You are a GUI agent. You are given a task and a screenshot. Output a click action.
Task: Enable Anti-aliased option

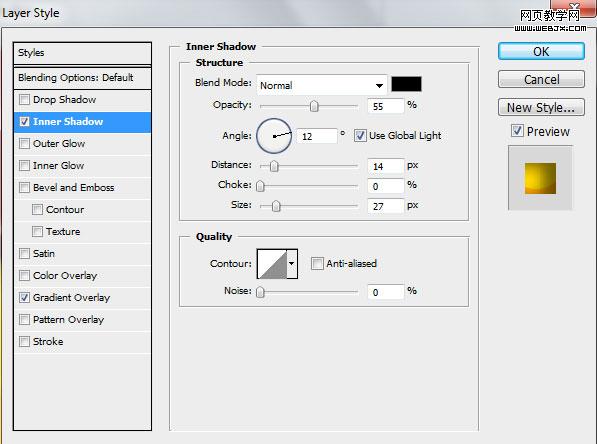point(317,264)
